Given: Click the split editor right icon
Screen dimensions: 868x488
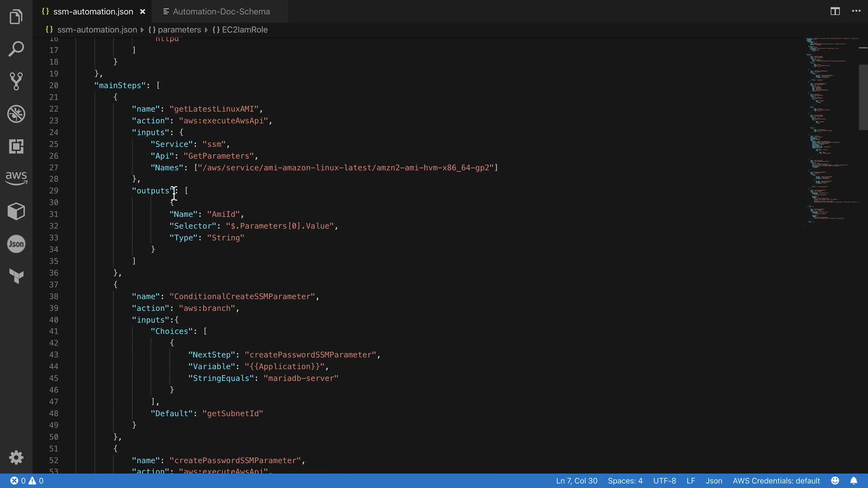Looking at the screenshot, I should (835, 11).
